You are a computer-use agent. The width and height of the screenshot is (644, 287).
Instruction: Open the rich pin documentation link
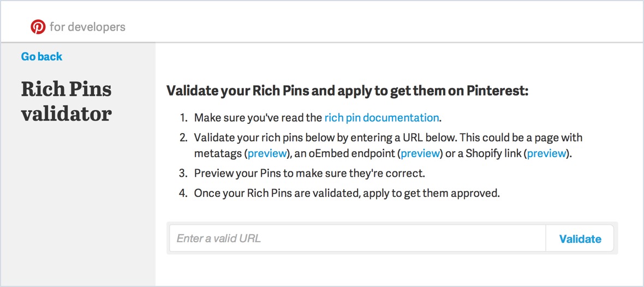[x=381, y=118]
